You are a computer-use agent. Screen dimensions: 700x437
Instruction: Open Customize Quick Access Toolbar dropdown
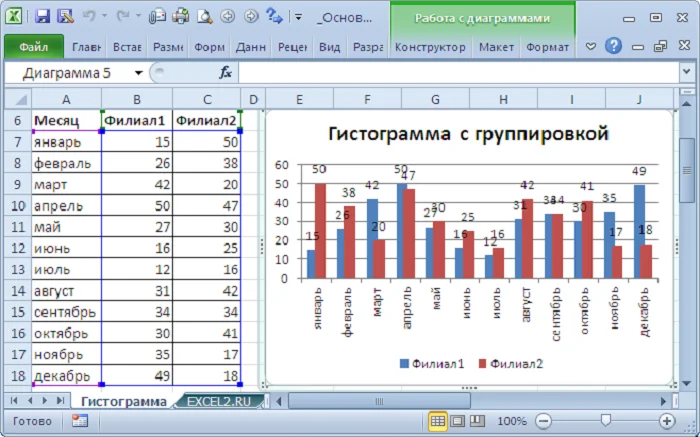(x=299, y=17)
